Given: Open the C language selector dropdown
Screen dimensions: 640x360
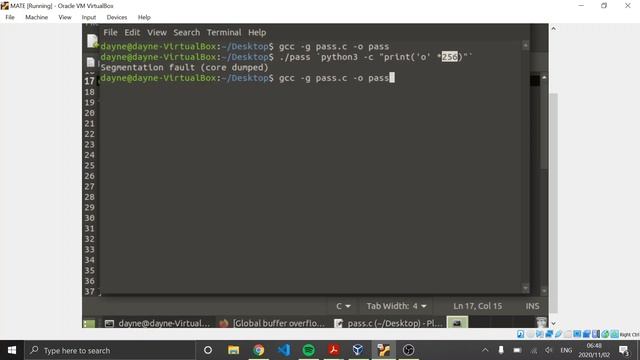Looking at the screenshot, I should [343, 306].
